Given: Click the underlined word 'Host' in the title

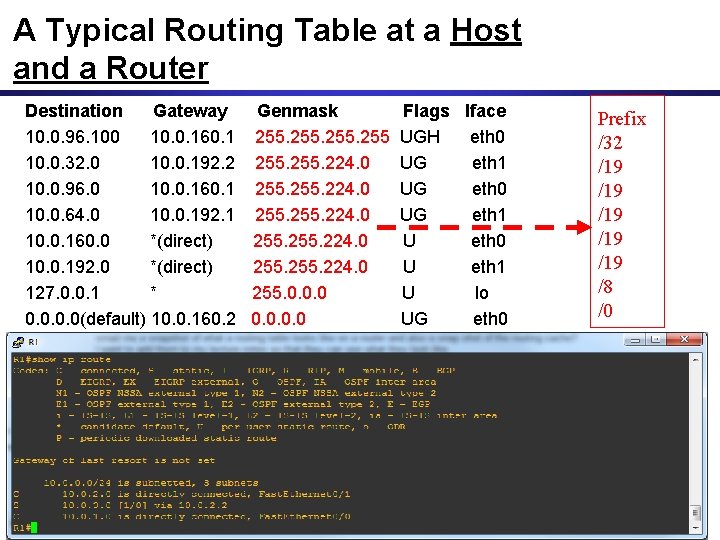Looking at the screenshot, I should [x=486, y=31].
